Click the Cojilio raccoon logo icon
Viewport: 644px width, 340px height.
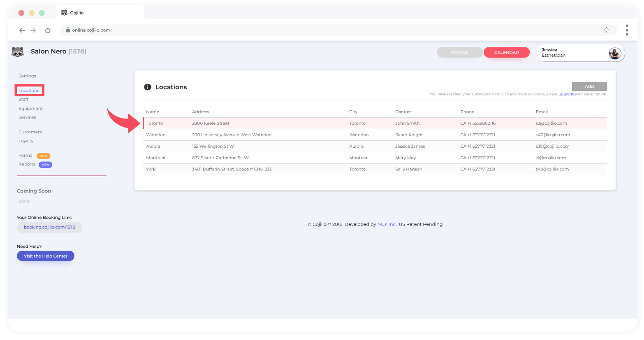pyautogui.click(x=17, y=52)
